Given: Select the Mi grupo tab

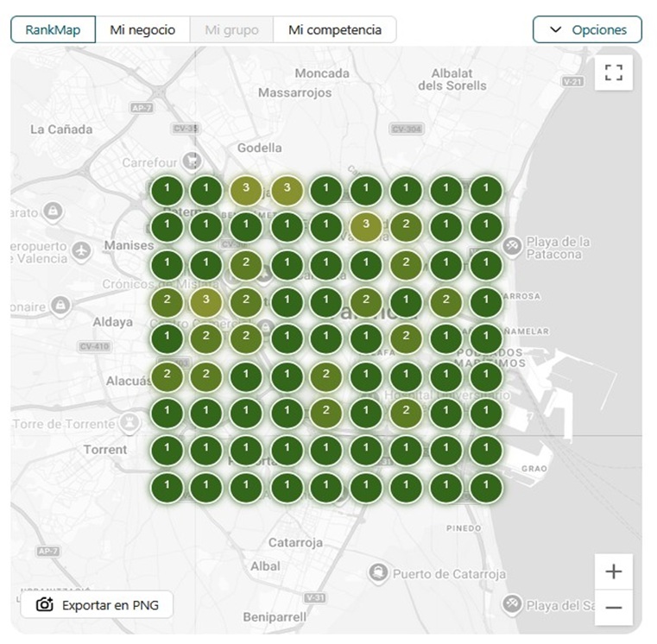Looking at the screenshot, I should coord(231,29).
